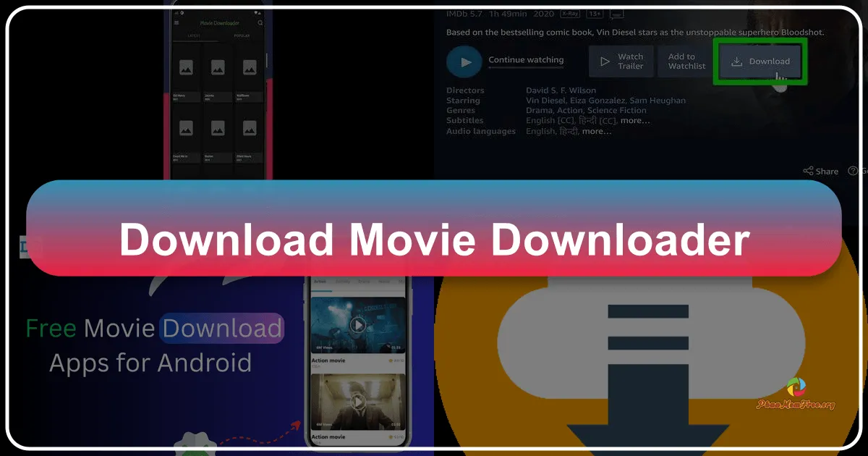868x456 pixels.
Task: Click the progress indicator under the Action tab
Action: pyautogui.click(x=321, y=291)
